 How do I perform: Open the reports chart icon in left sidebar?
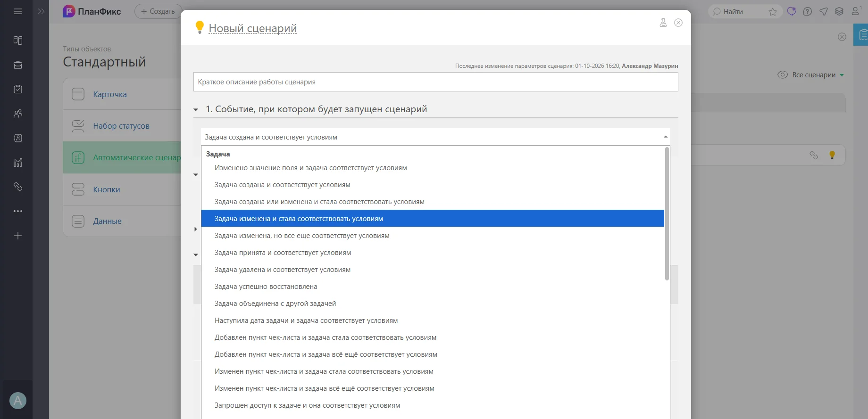pyautogui.click(x=18, y=163)
